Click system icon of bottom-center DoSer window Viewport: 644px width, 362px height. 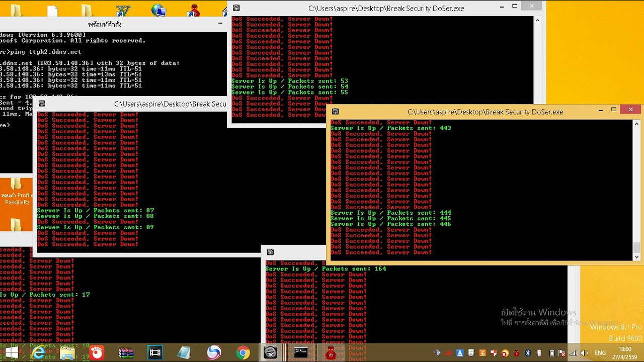[x=270, y=252]
